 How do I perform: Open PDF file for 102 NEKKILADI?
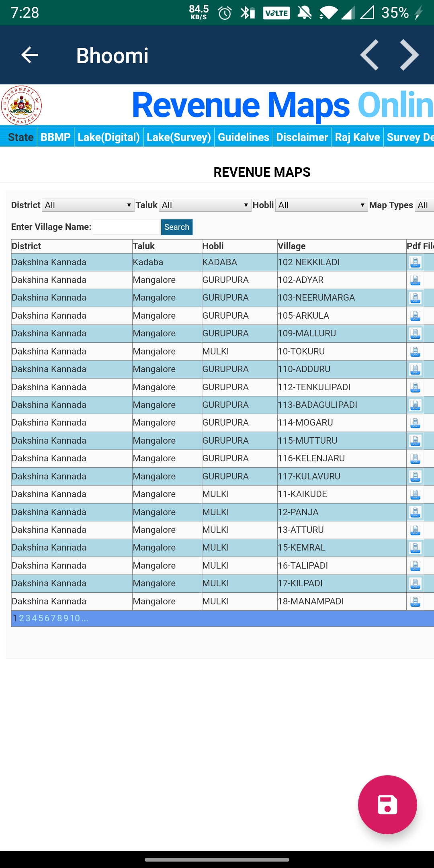point(415,262)
